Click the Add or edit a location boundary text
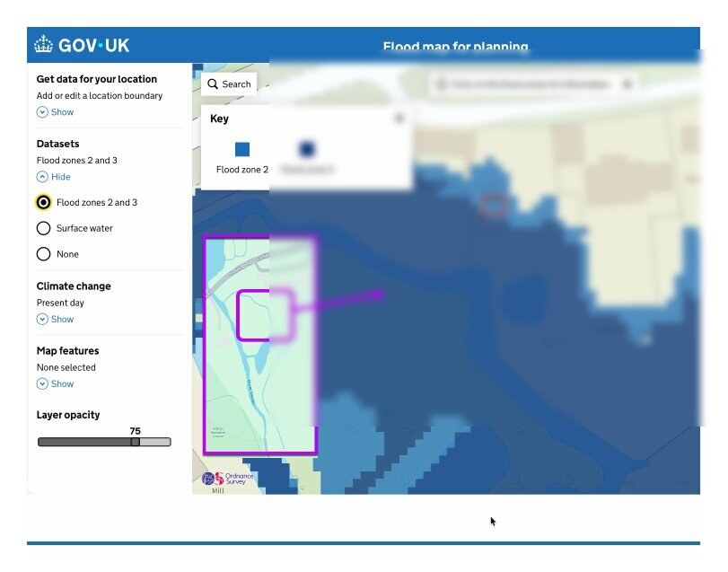 [x=100, y=96]
